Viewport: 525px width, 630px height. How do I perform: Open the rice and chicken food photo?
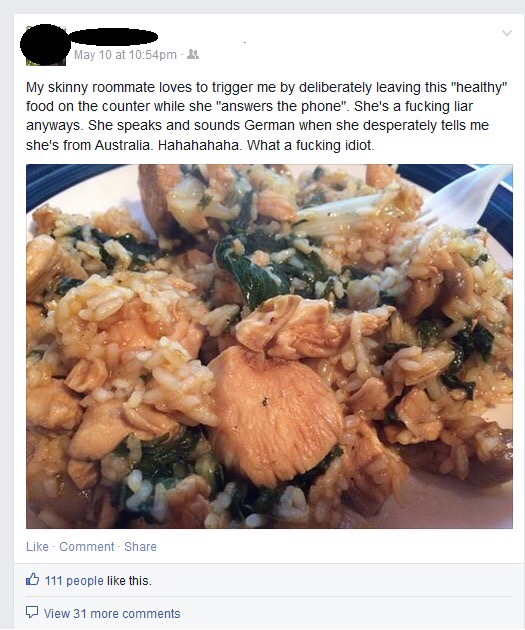pos(269,346)
